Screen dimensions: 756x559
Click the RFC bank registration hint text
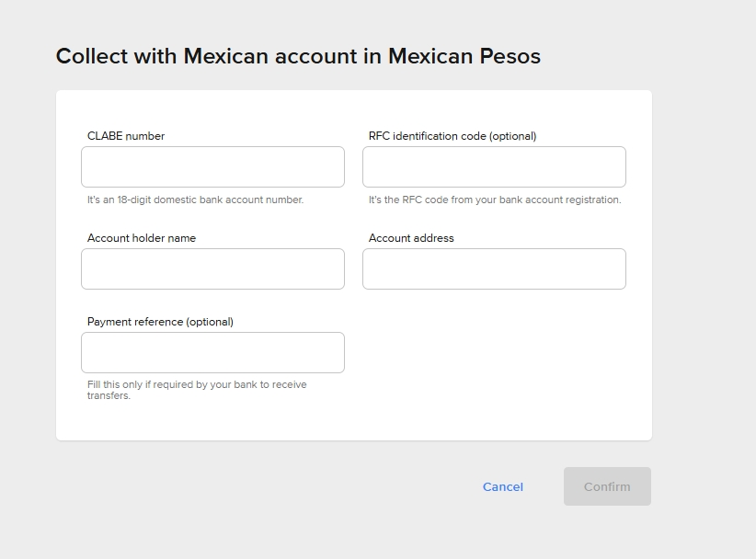pyautogui.click(x=495, y=200)
